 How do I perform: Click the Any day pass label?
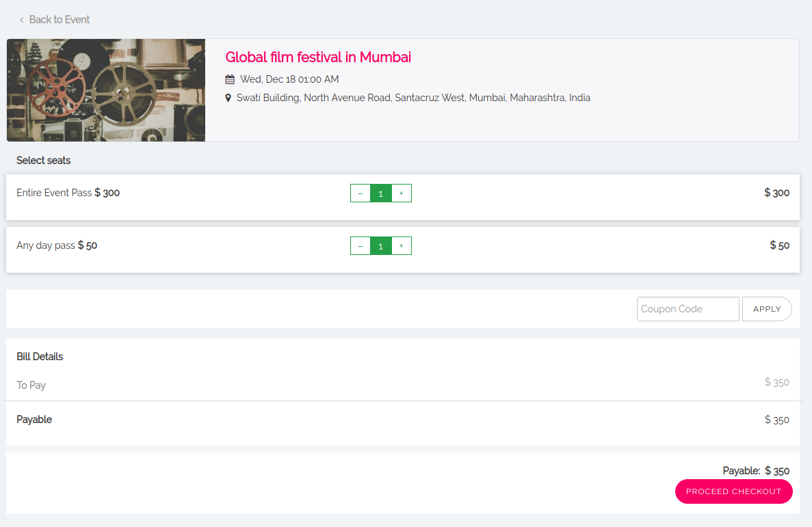tap(46, 245)
